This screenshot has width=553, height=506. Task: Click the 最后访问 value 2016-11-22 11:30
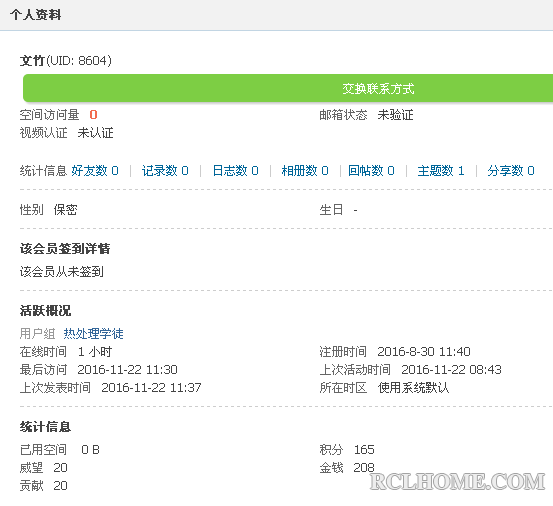click(127, 370)
